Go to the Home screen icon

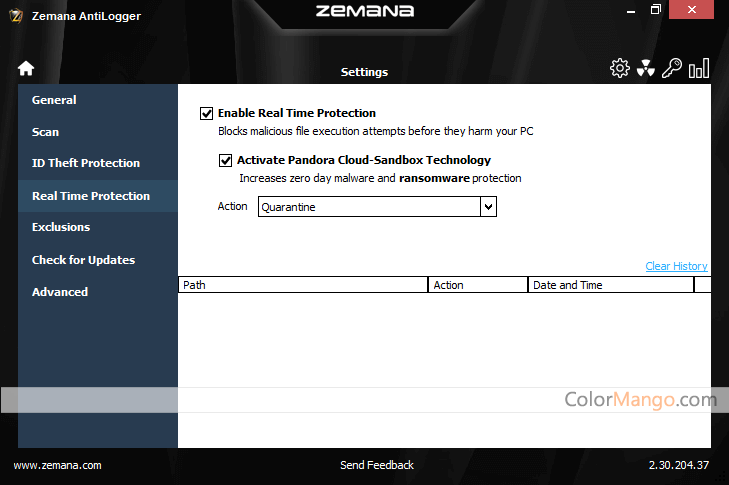[x=26, y=69]
